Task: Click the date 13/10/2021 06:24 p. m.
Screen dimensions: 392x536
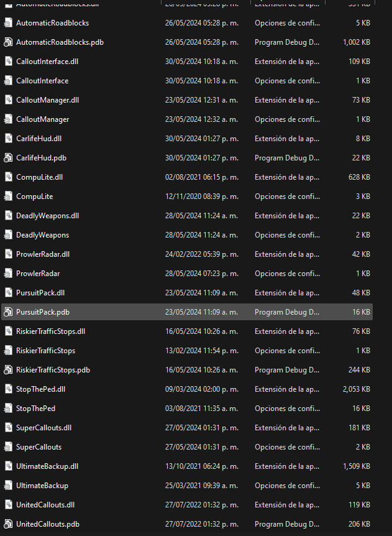Action: (202, 466)
